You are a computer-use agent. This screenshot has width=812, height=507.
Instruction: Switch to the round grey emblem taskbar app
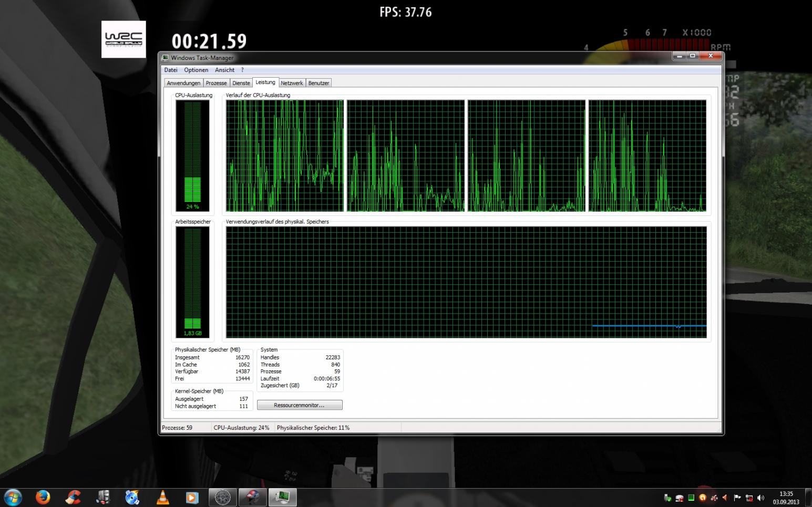click(223, 497)
